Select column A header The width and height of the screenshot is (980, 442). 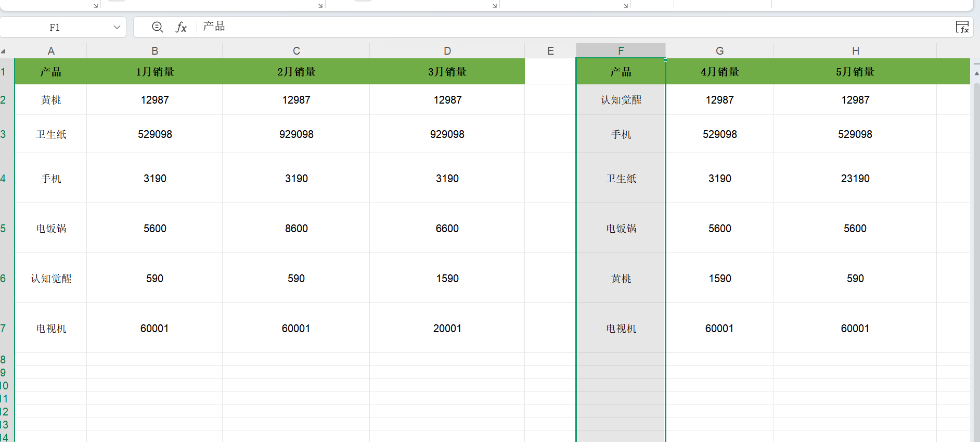[x=51, y=51]
